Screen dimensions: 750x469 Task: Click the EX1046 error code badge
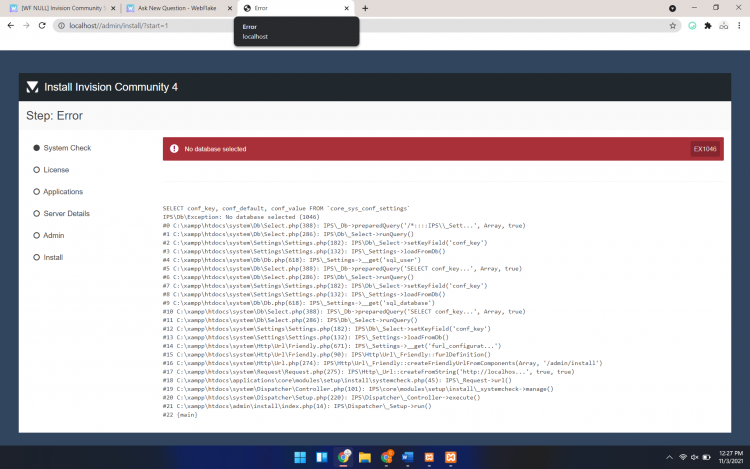(x=704, y=149)
